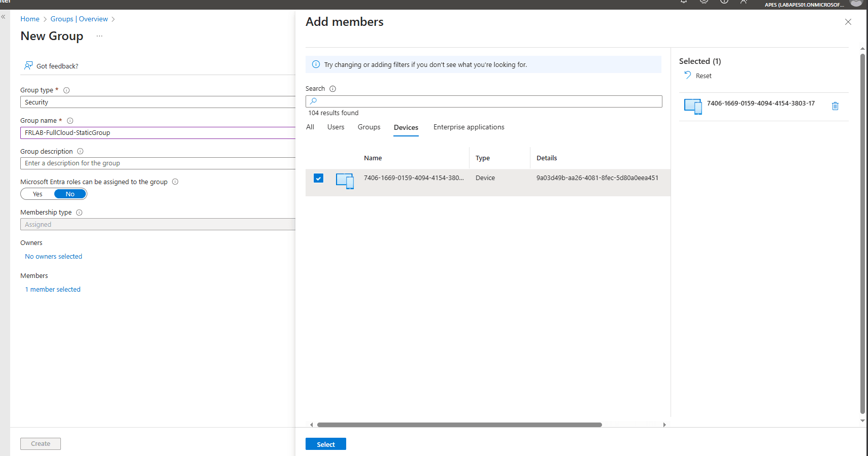Remove selected device with the trash icon
This screenshot has width=868, height=456.
[835, 106]
